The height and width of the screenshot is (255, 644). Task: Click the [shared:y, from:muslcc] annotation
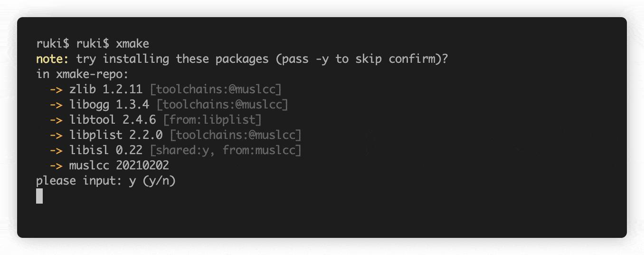tap(226, 150)
